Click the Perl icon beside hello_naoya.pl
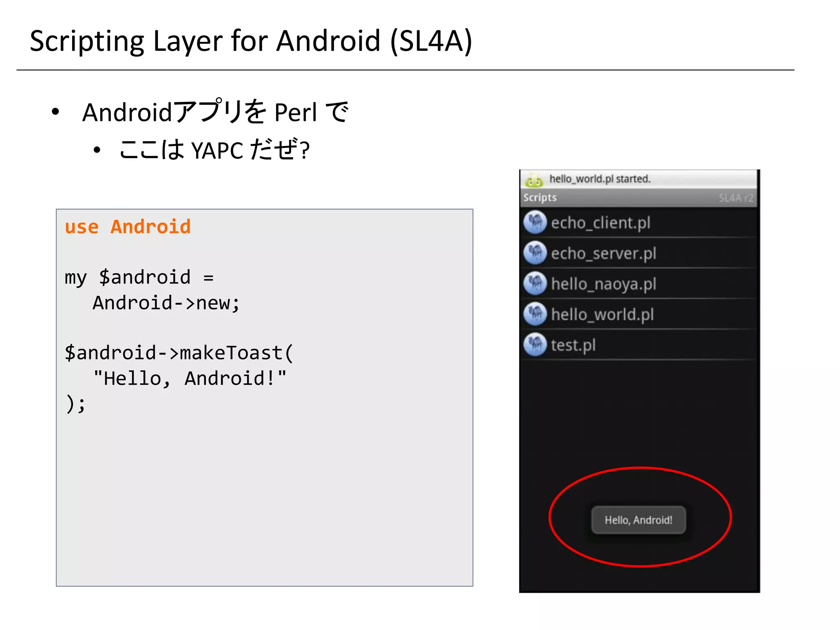The width and height of the screenshot is (840, 630). tap(535, 283)
